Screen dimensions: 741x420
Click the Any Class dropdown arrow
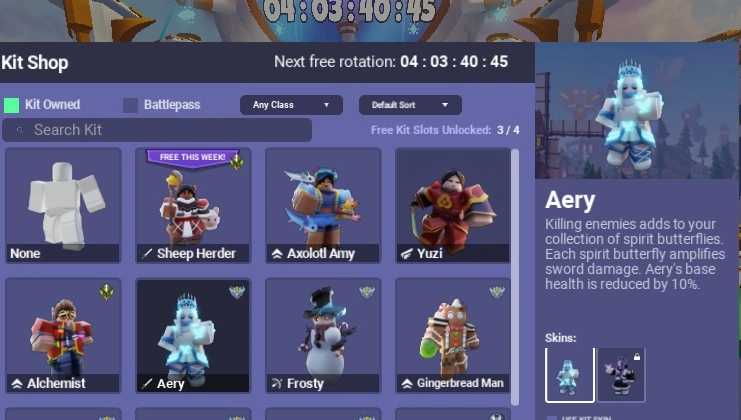(326, 105)
